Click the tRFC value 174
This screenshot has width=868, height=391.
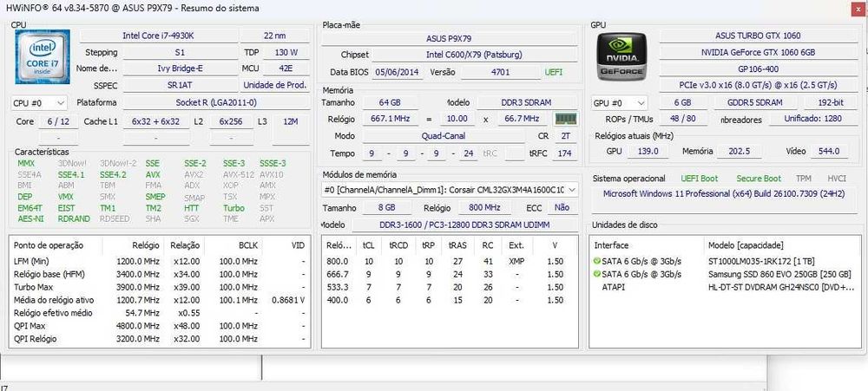(x=565, y=153)
